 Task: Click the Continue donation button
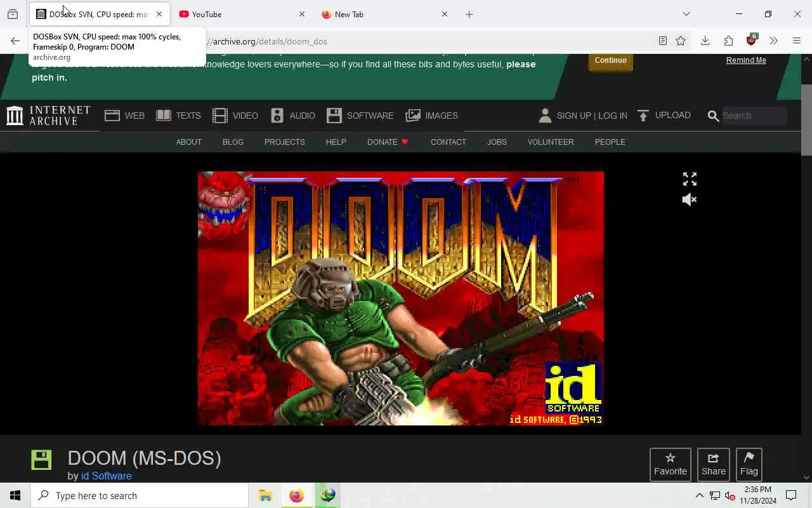pyautogui.click(x=610, y=60)
